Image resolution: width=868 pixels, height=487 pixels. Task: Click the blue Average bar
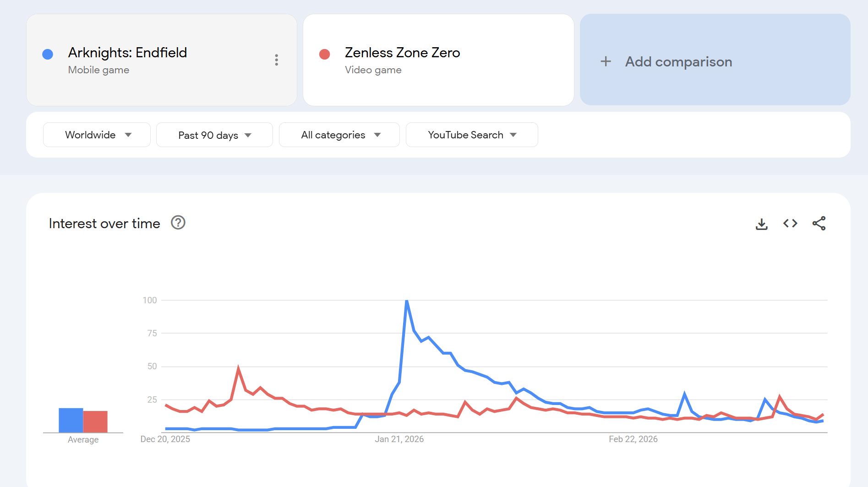tap(71, 420)
